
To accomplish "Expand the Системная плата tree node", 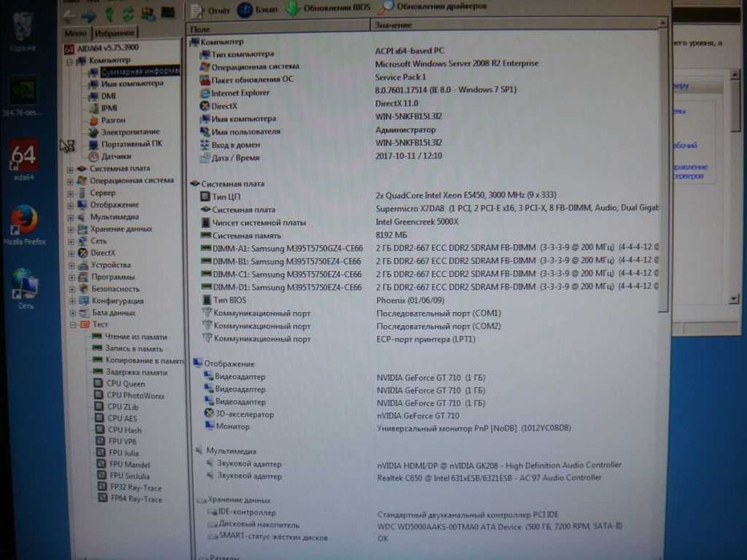I will (70, 170).
